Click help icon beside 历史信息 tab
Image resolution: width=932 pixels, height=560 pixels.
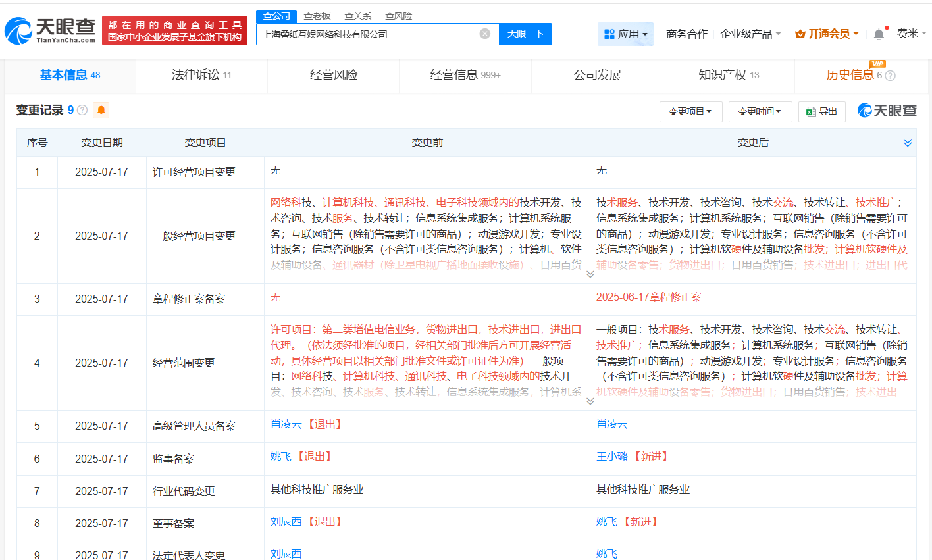pyautogui.click(x=891, y=76)
